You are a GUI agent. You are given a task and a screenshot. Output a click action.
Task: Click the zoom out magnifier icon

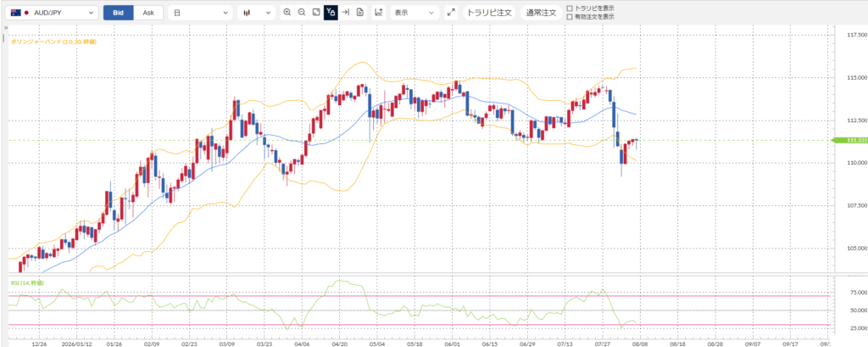302,12
